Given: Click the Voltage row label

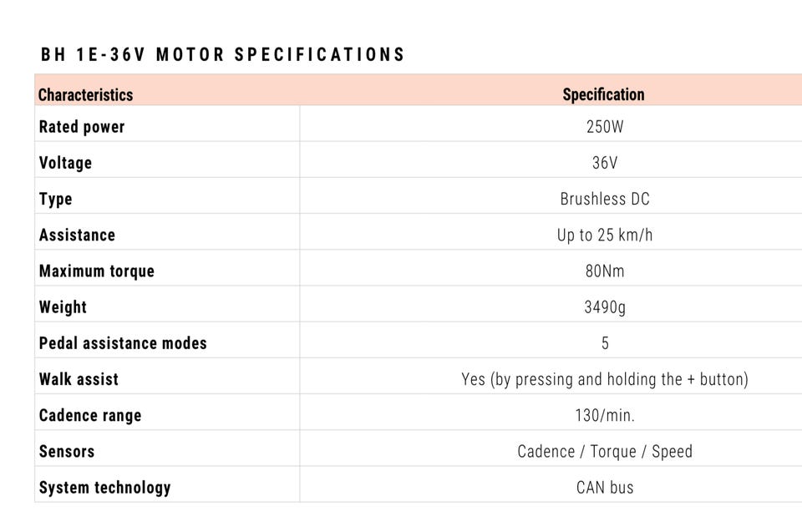Looking at the screenshot, I should point(65,163).
